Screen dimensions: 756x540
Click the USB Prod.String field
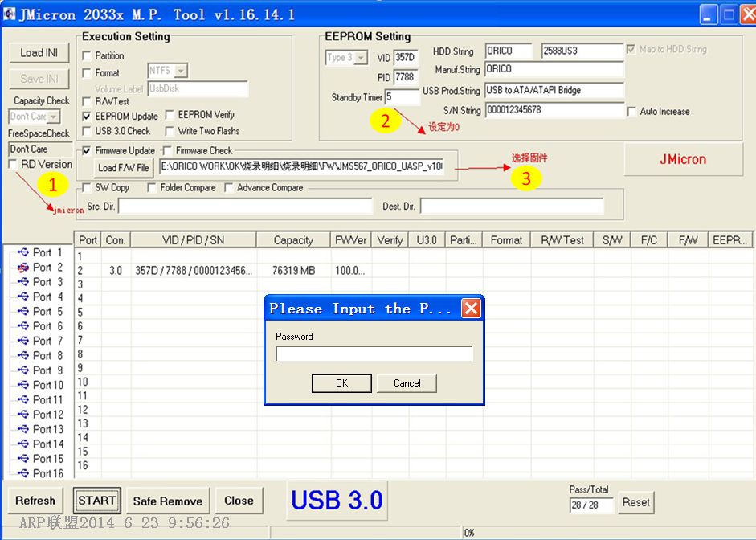tap(554, 90)
